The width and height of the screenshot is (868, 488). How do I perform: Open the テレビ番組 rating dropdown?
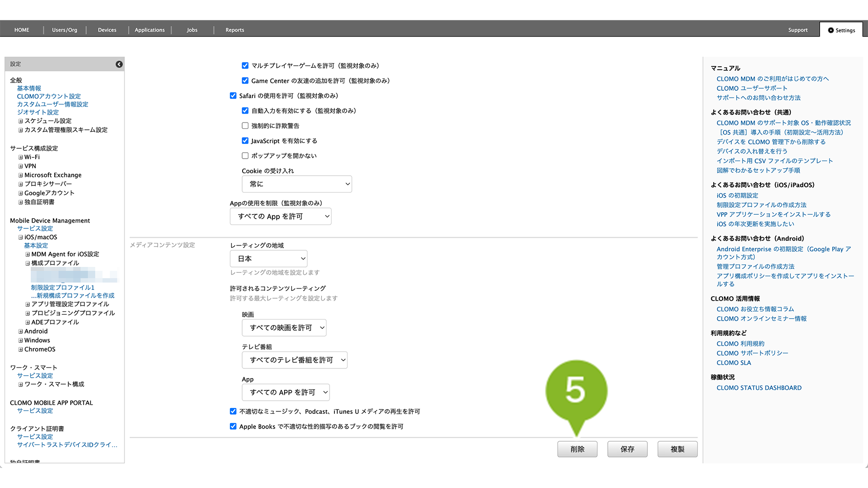coord(294,360)
